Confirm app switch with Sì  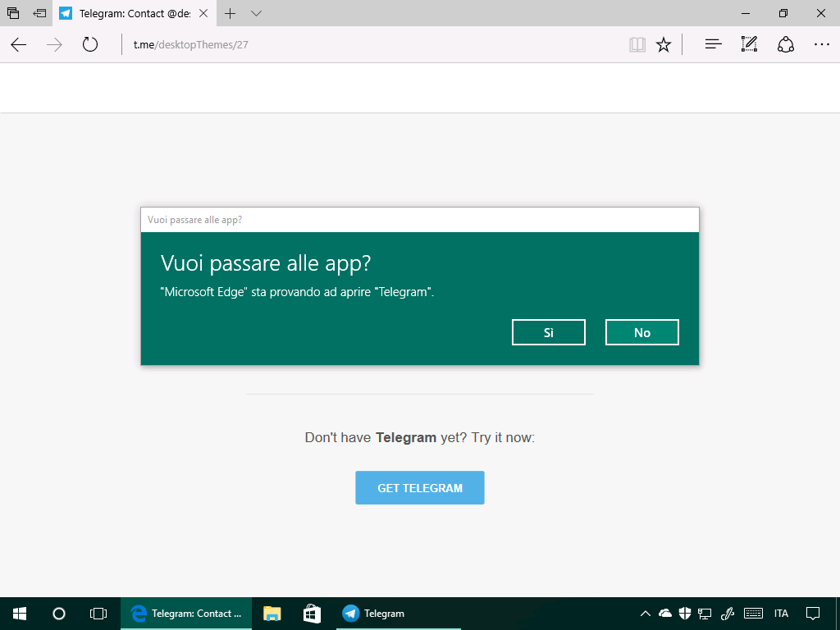(x=549, y=332)
